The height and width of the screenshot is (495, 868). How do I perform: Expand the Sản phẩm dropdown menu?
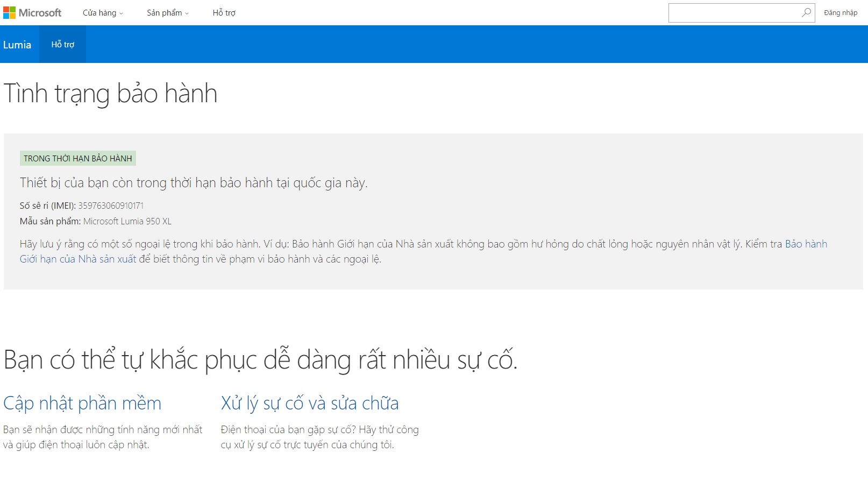point(168,13)
